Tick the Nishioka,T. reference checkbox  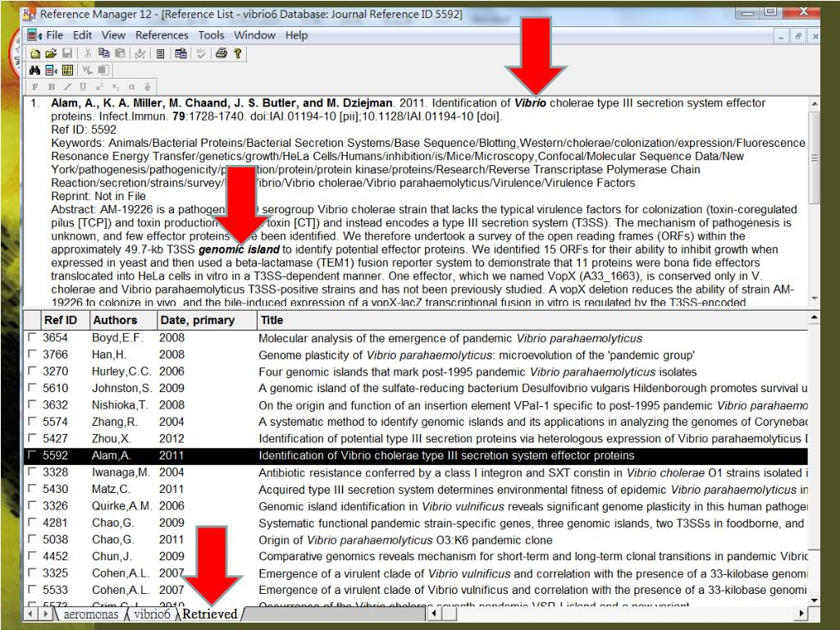click(x=32, y=404)
